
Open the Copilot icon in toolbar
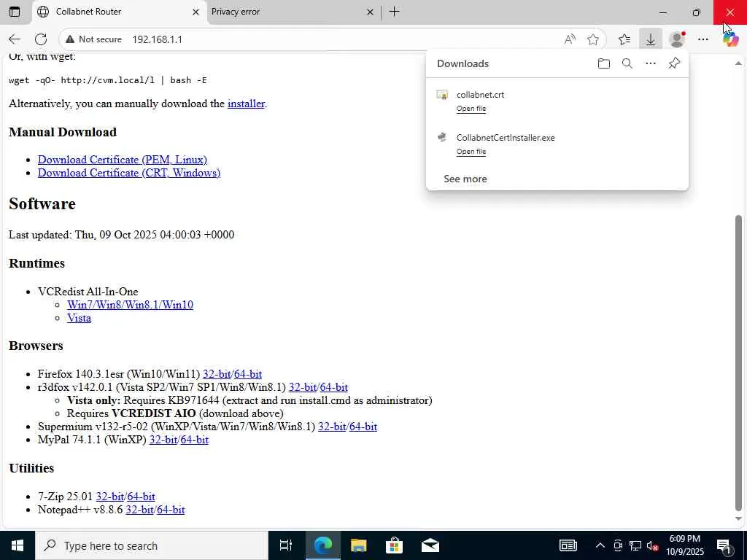point(730,39)
